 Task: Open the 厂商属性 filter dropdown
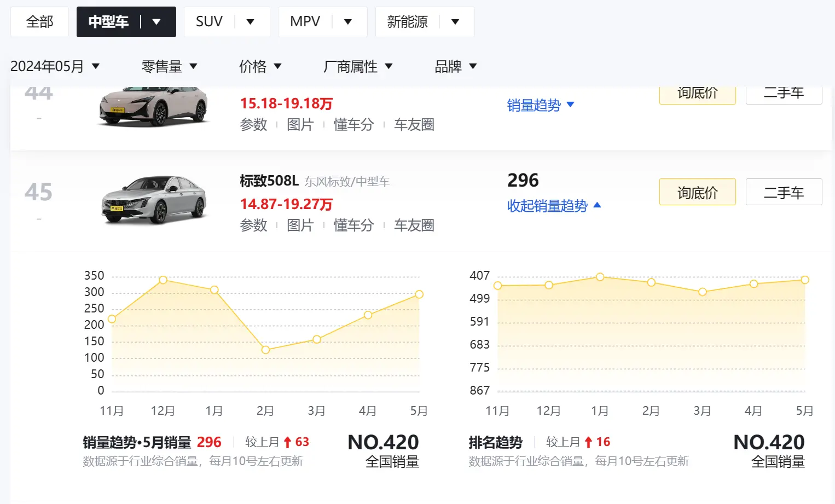[358, 66]
